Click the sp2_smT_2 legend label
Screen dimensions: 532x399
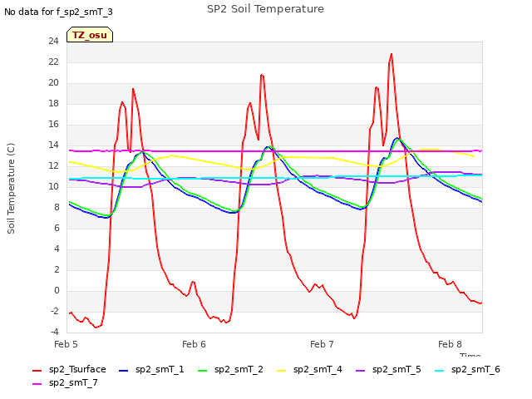click(239, 369)
